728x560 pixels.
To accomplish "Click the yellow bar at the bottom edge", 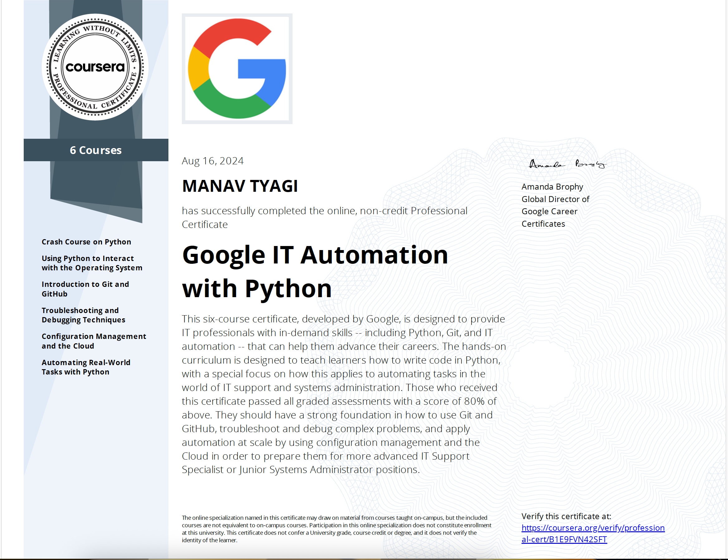I will [364, 558].
